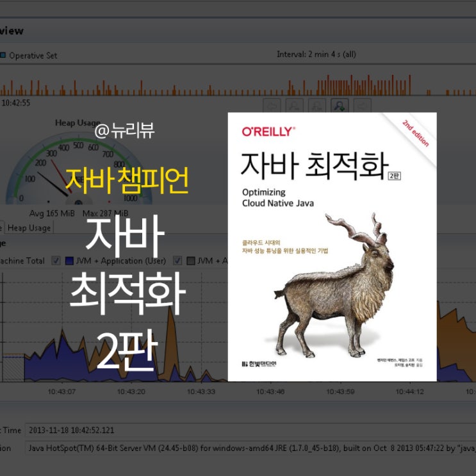Click the cyan Operative Set indicator square
This screenshot has width=476, height=476.
(3, 55)
